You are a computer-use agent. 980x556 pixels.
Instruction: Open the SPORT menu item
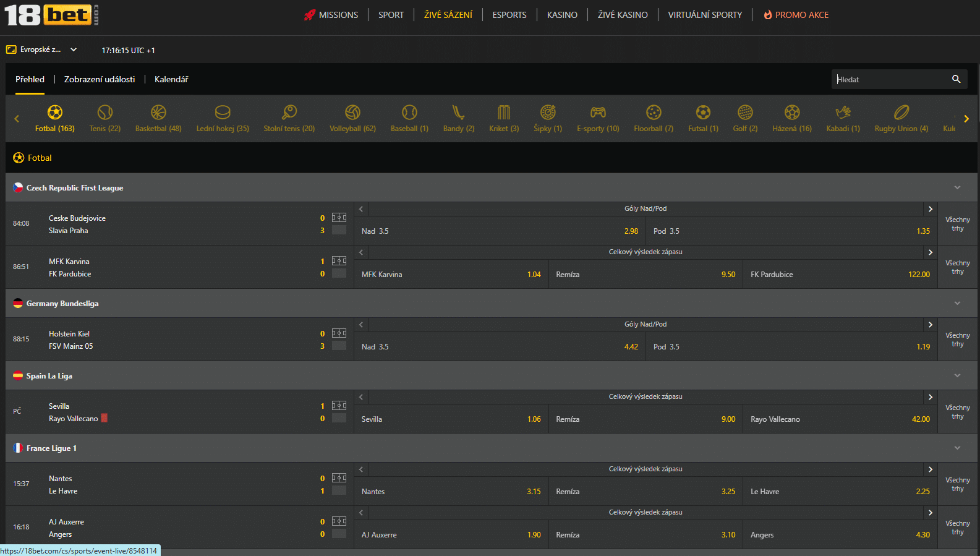pos(391,15)
